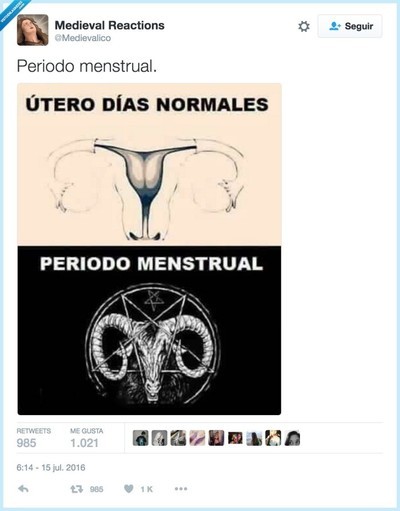This screenshot has height=511, width=400.
Task: Click the third liker avatar thumbnail
Action: click(178, 438)
